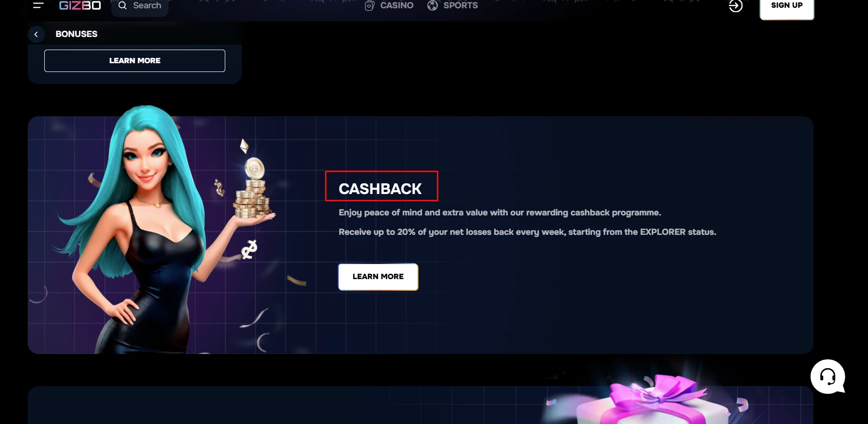The width and height of the screenshot is (868, 424).
Task: Open the live support headset chat
Action: click(828, 376)
